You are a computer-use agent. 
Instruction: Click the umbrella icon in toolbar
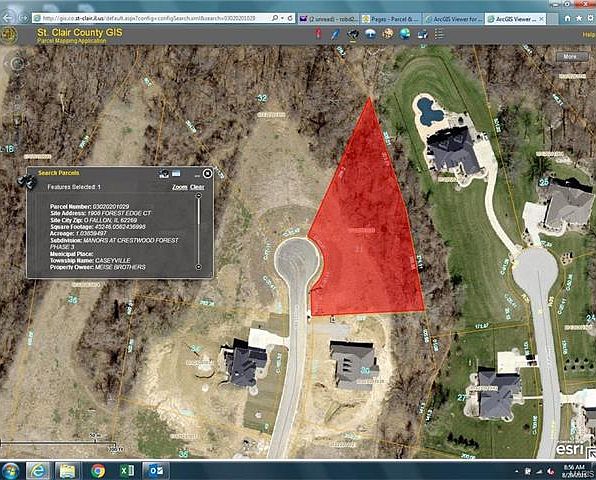[x=370, y=34]
